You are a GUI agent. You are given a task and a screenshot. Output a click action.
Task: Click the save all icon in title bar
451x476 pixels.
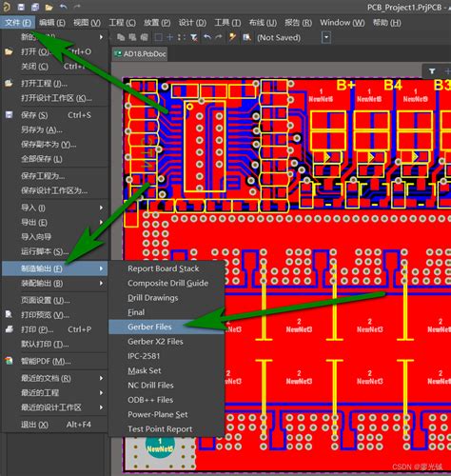35,7
